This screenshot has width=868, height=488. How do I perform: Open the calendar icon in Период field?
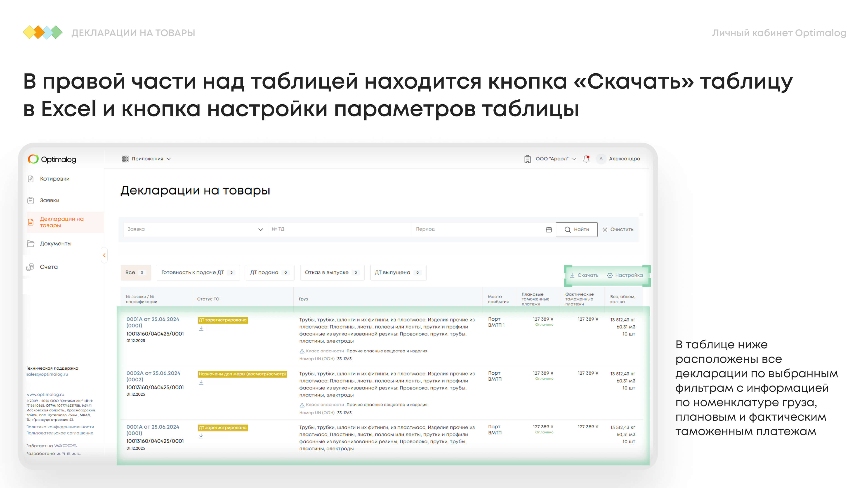click(549, 229)
